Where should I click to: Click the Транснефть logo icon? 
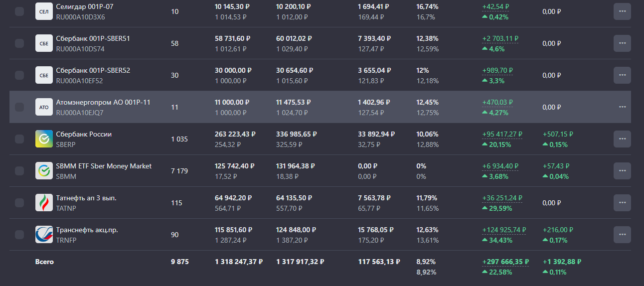click(x=44, y=235)
